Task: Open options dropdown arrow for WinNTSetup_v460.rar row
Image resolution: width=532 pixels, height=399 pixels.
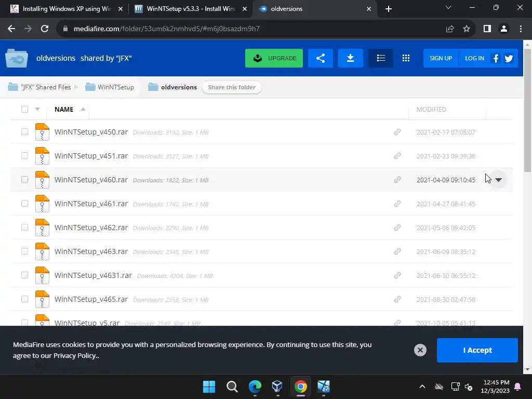Action: point(498,180)
